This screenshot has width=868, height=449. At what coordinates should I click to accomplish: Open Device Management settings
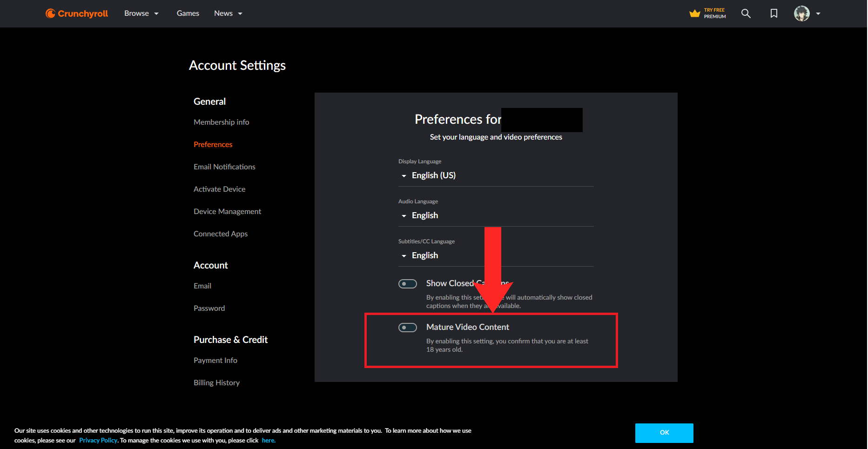coord(228,212)
